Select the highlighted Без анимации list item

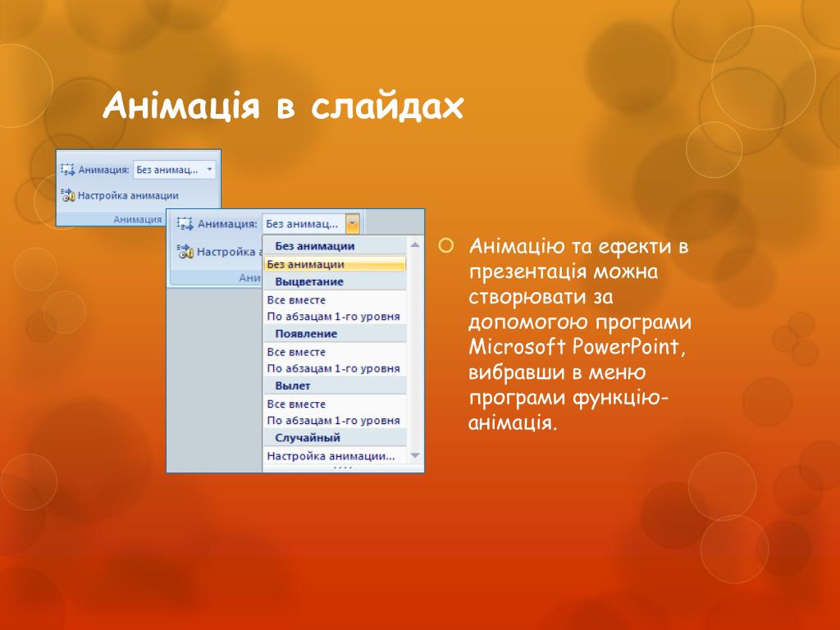pyautogui.click(x=336, y=264)
